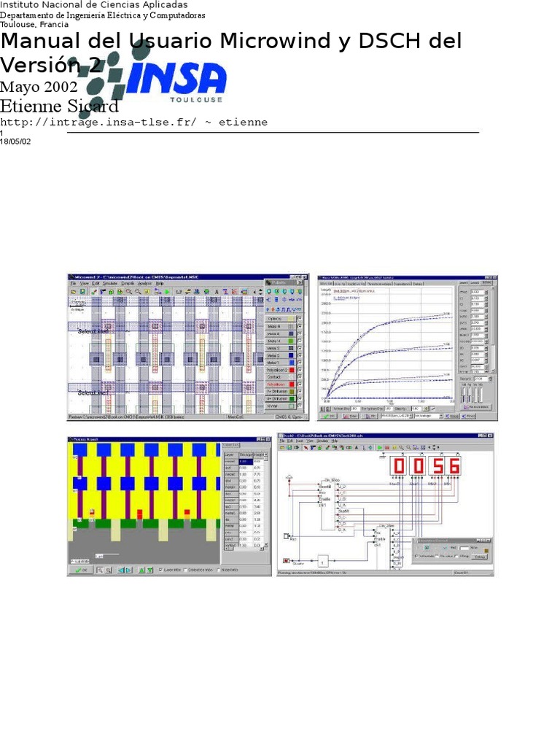The height and width of the screenshot is (747, 560).
Task: Toggle the Dielectrics infos checkbox
Action: [x=186, y=570]
